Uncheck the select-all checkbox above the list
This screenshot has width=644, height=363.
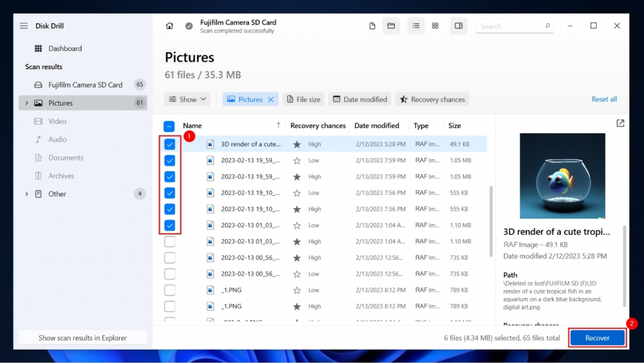169,125
